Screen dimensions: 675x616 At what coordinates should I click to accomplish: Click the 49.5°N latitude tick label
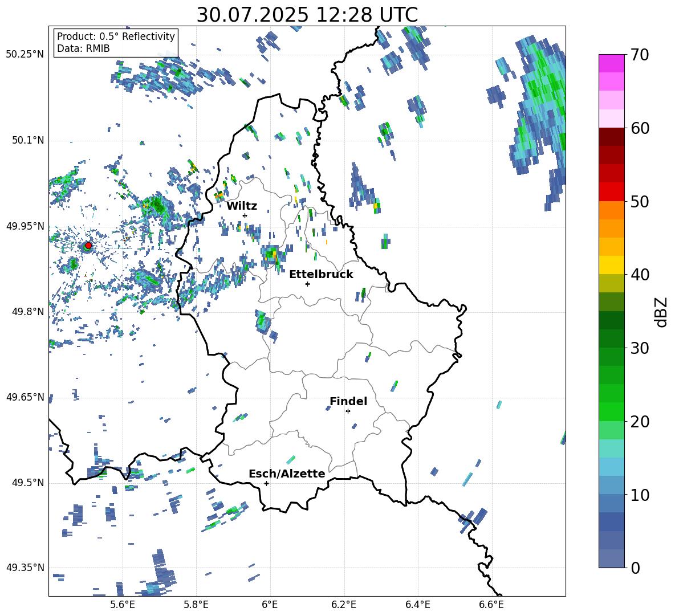[27, 482]
